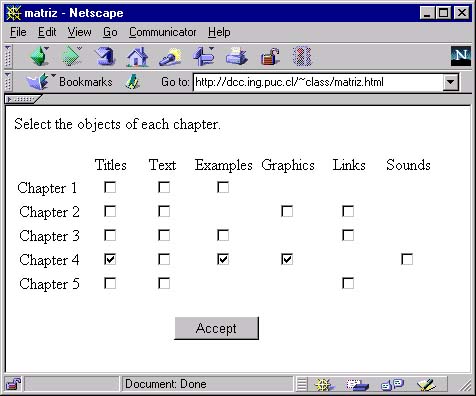Click the Document: Done status text

166,384
